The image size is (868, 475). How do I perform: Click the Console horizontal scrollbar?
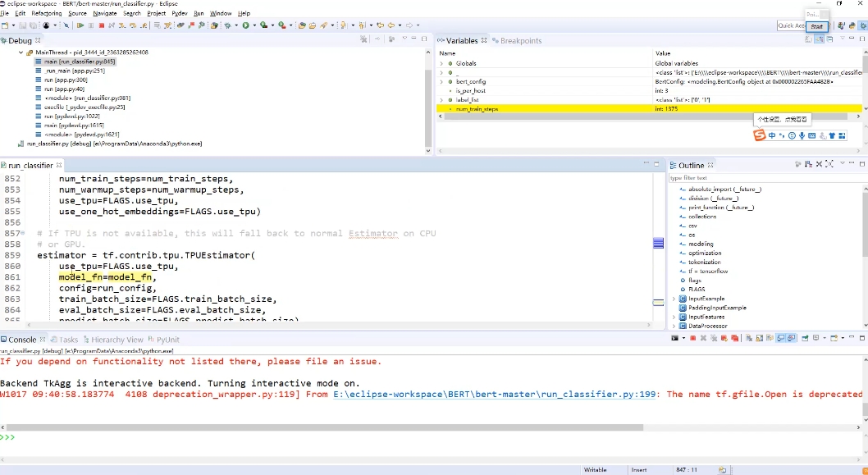tap(328, 427)
